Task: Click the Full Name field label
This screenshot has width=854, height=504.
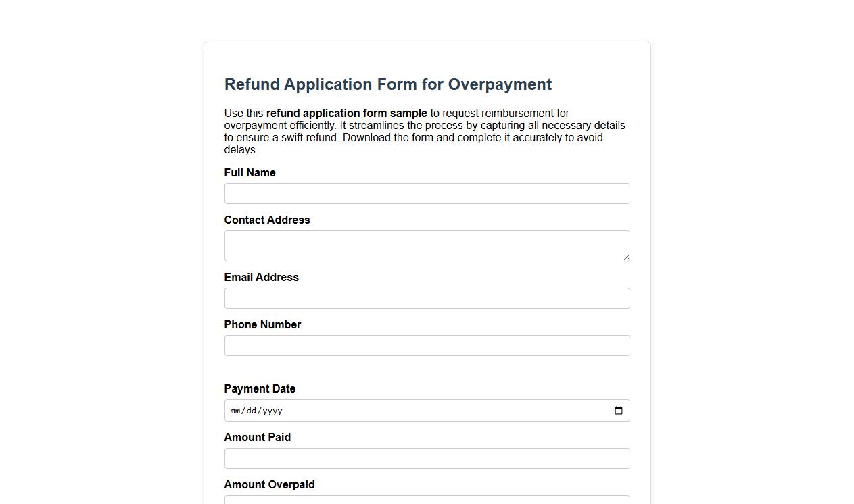Action: tap(250, 172)
